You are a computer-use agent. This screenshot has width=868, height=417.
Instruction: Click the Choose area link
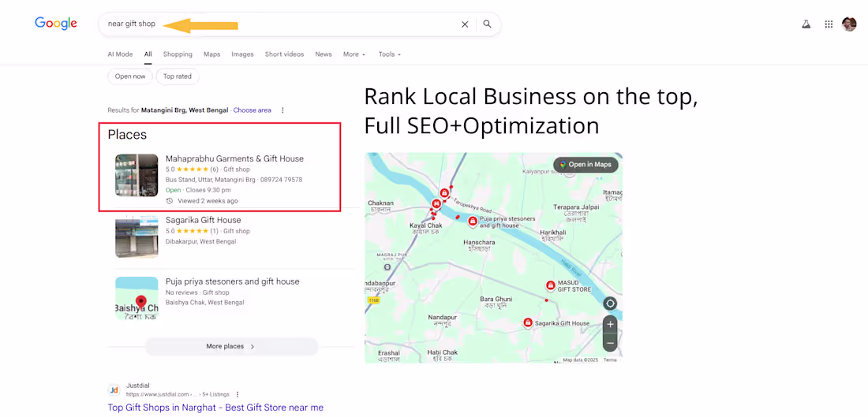[252, 110]
